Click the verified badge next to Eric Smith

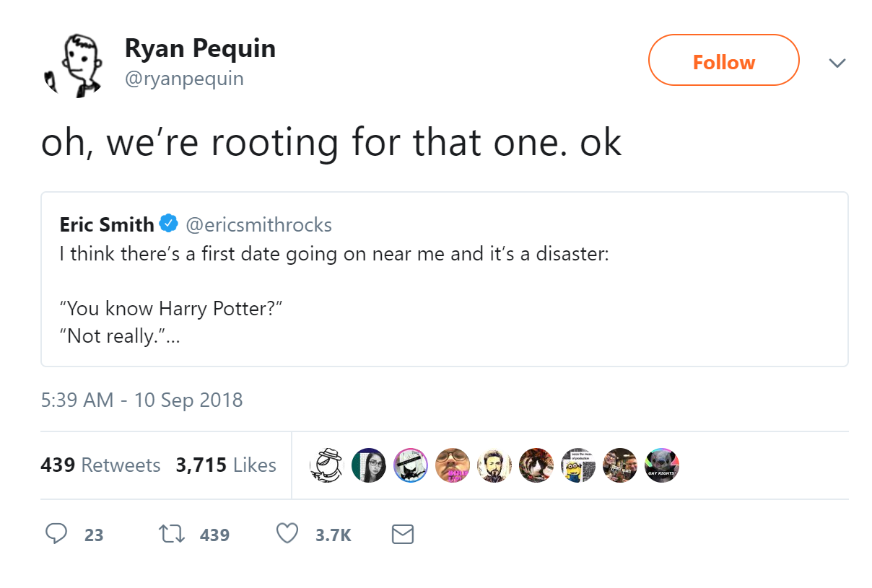168,224
